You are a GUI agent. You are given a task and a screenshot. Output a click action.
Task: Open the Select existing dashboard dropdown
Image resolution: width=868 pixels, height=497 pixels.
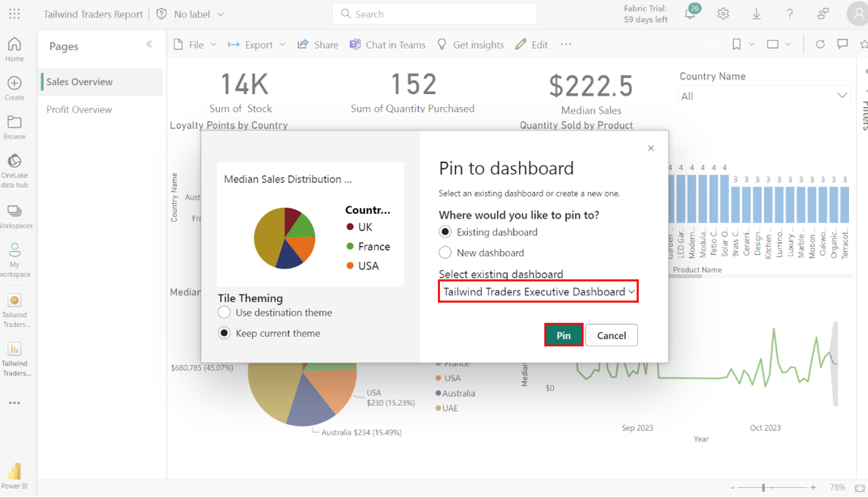coord(538,291)
